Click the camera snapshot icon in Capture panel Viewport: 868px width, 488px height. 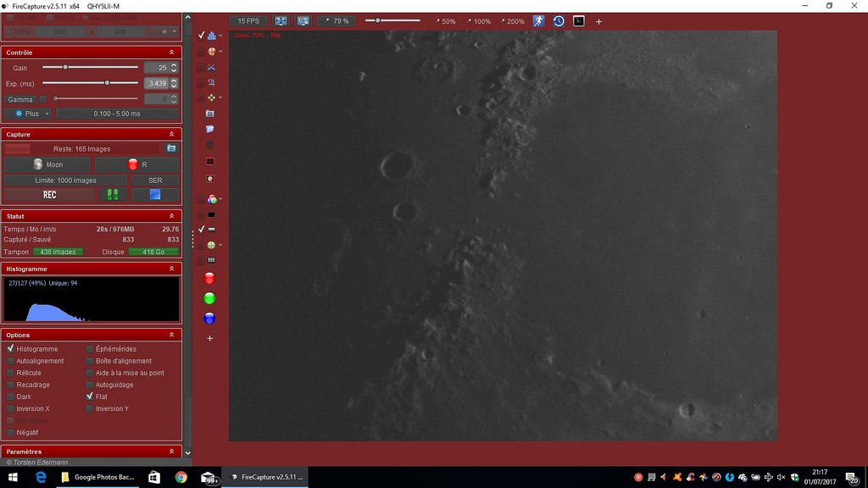coord(171,148)
